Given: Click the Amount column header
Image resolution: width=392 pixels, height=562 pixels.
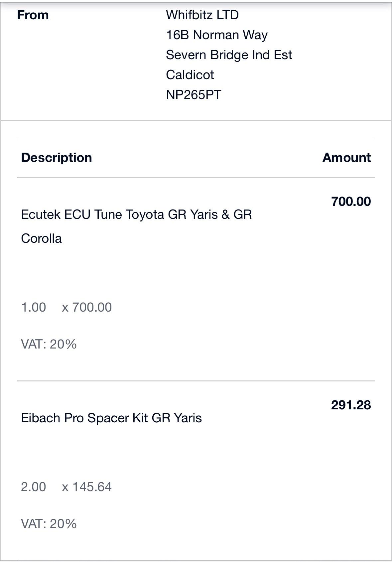Looking at the screenshot, I should coord(346,158).
